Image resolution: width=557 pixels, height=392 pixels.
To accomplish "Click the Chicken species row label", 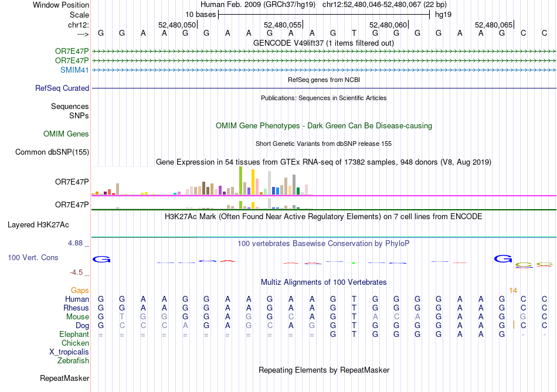I will (75, 343).
